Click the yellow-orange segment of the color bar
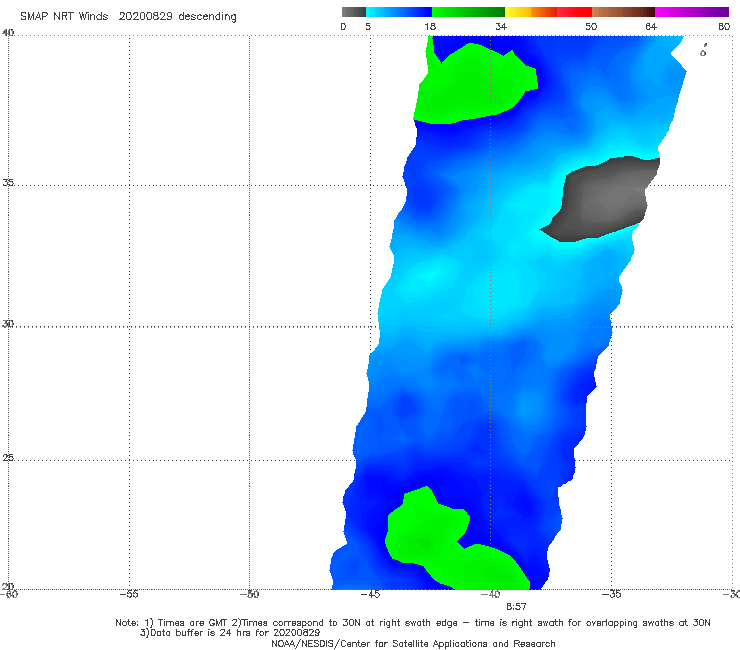Screen dimensions: 740x650 click(x=530, y=12)
